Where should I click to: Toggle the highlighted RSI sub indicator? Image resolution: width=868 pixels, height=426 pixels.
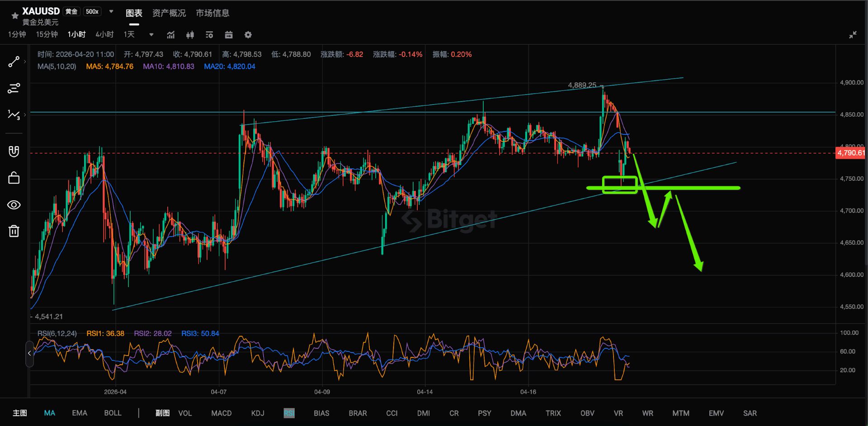click(x=289, y=413)
